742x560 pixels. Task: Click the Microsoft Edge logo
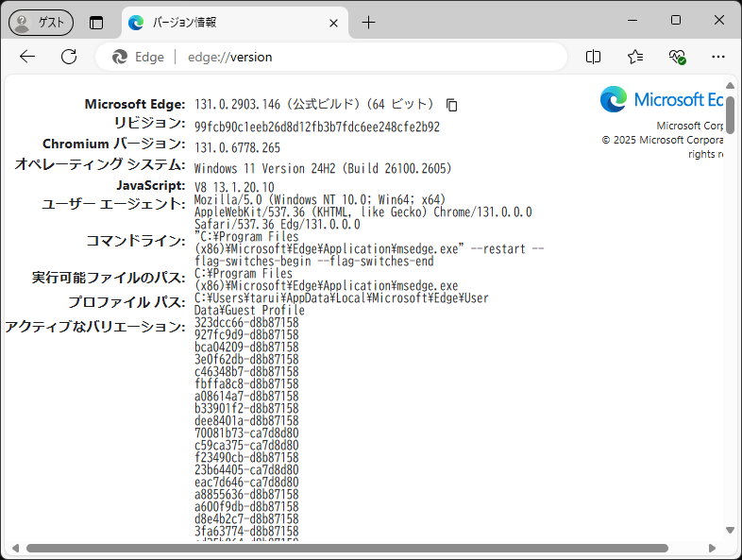(x=662, y=99)
